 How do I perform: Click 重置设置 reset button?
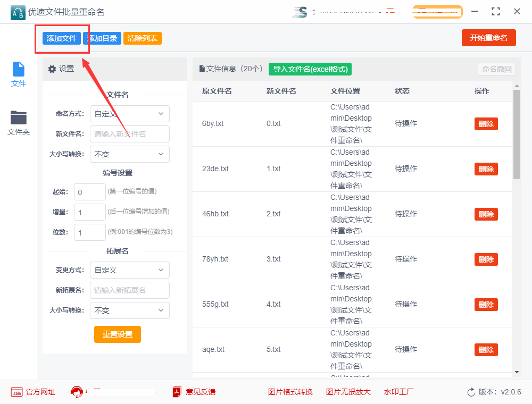point(118,334)
